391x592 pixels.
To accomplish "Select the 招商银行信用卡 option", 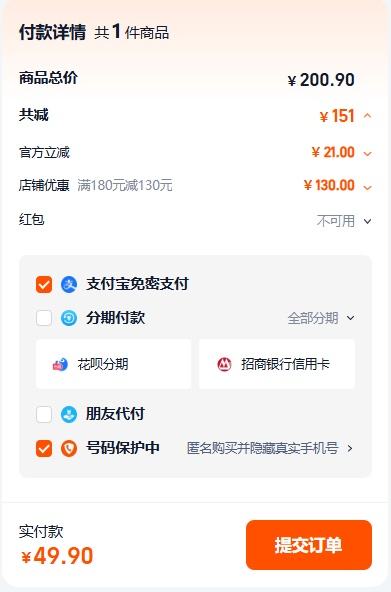I will pos(277,364).
